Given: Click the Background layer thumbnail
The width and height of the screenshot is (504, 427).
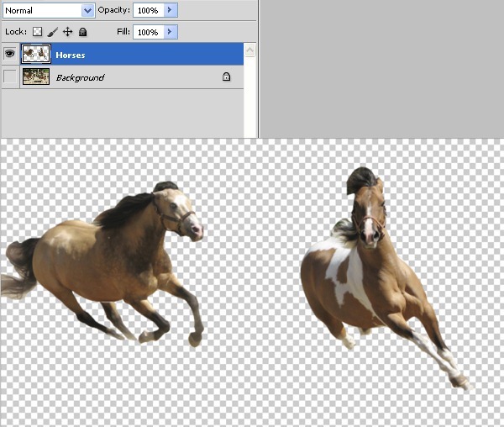Looking at the screenshot, I should click(36, 76).
